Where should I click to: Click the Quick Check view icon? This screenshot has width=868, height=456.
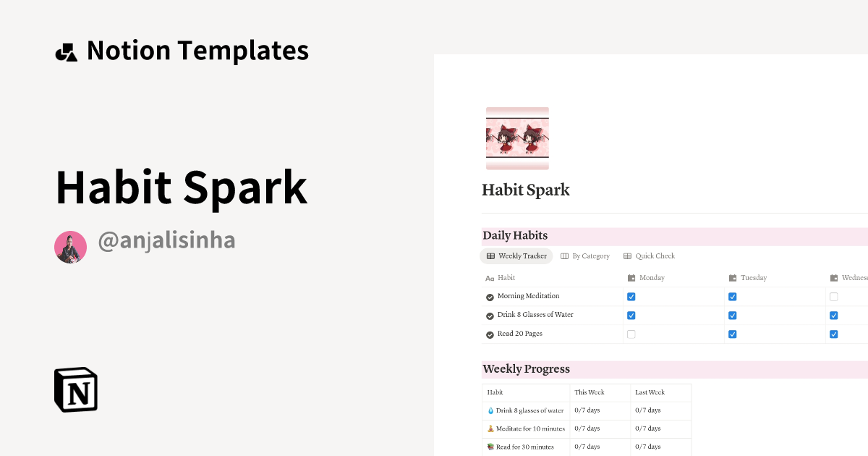pos(626,256)
